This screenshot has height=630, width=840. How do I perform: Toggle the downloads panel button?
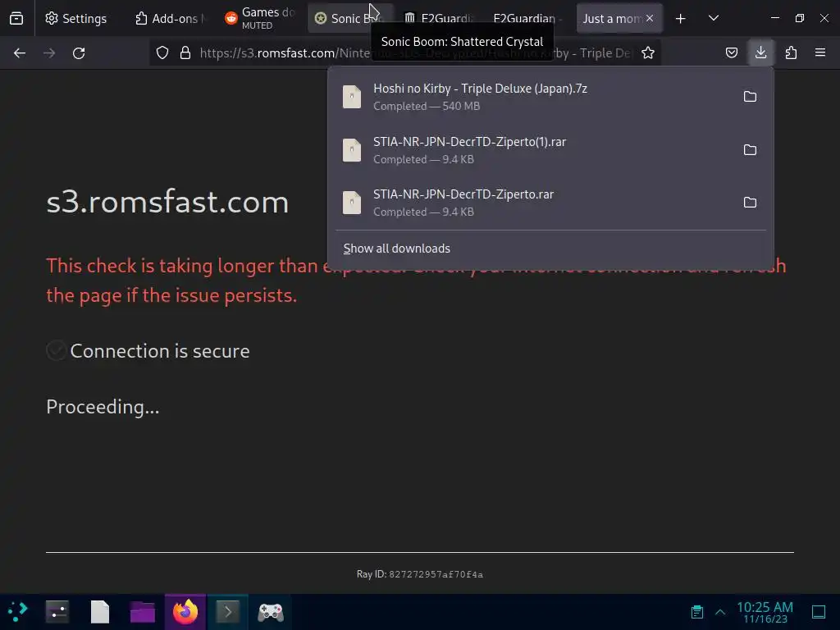pyautogui.click(x=760, y=52)
